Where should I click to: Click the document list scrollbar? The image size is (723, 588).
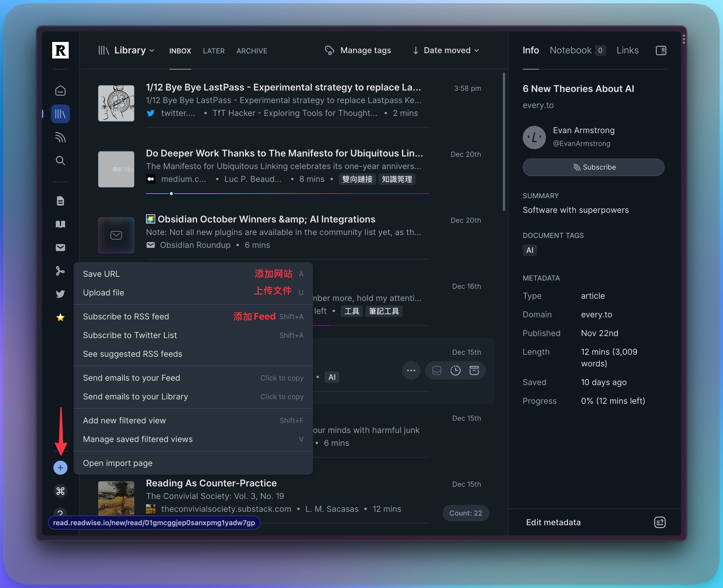504,142
